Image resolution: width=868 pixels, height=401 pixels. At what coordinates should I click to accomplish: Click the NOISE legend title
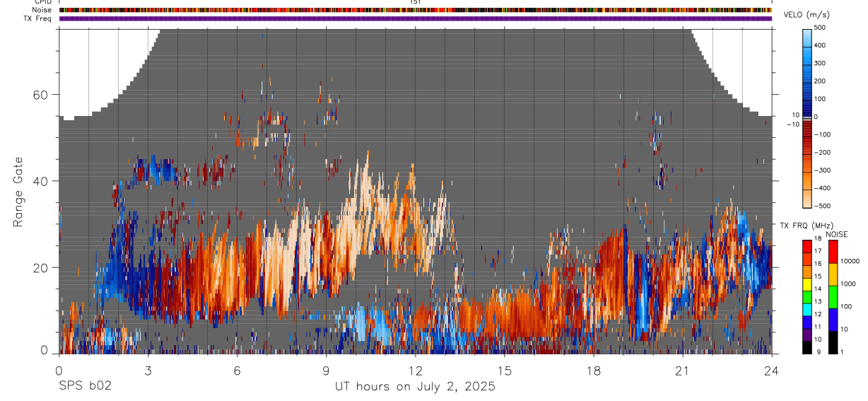[837, 234]
